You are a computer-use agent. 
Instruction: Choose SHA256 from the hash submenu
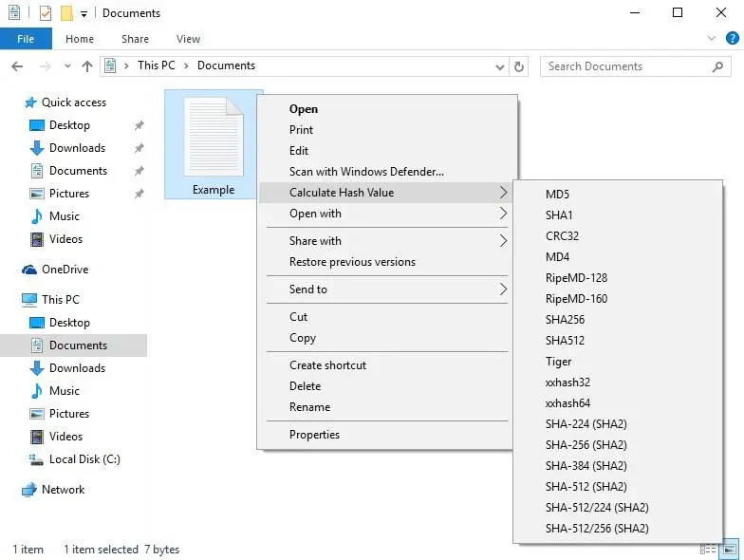(x=565, y=320)
